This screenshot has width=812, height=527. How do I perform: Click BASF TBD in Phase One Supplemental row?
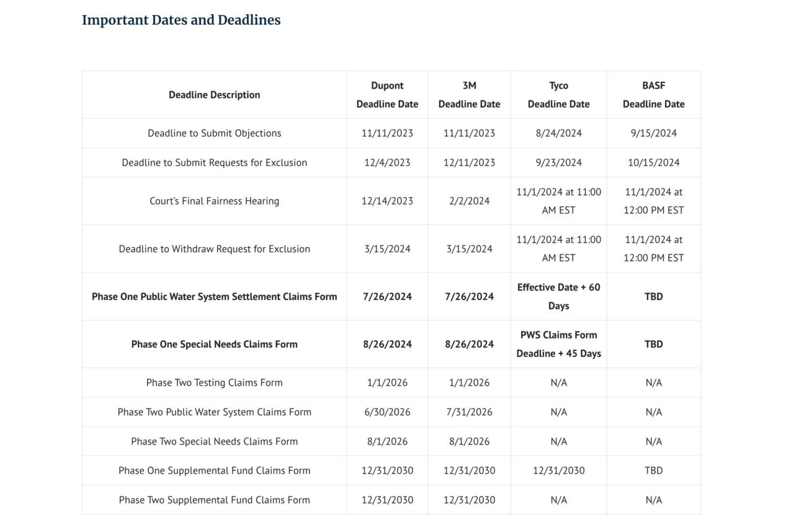pyautogui.click(x=654, y=471)
